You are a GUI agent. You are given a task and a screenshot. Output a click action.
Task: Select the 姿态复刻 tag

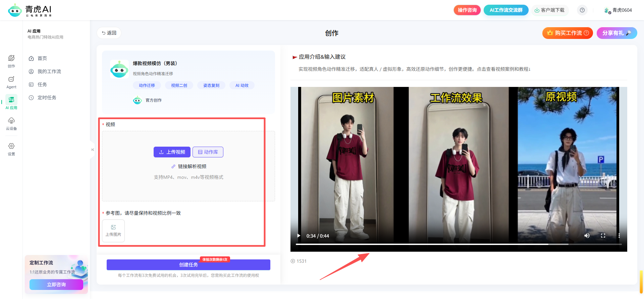point(211,85)
